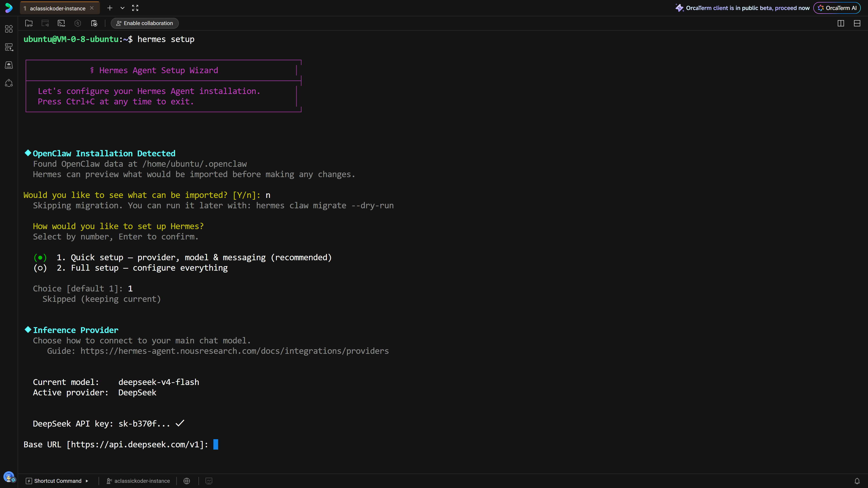Screen dimensions: 868x488
Task: Click the hexagon toolbar icon
Action: 78,23
